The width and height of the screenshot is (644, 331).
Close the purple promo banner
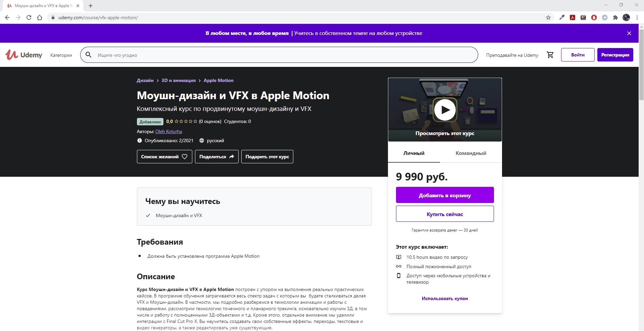629,33
